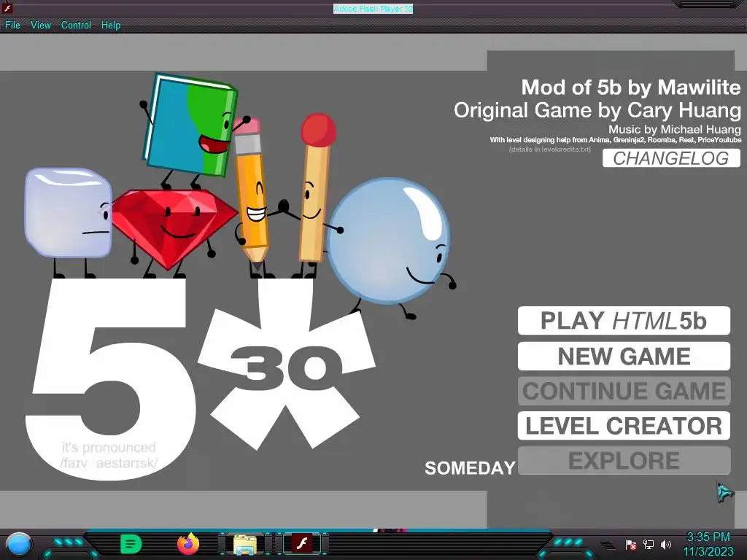The image size is (747, 560).
Task: Open the green chat app taskbar icon
Action: point(131,544)
